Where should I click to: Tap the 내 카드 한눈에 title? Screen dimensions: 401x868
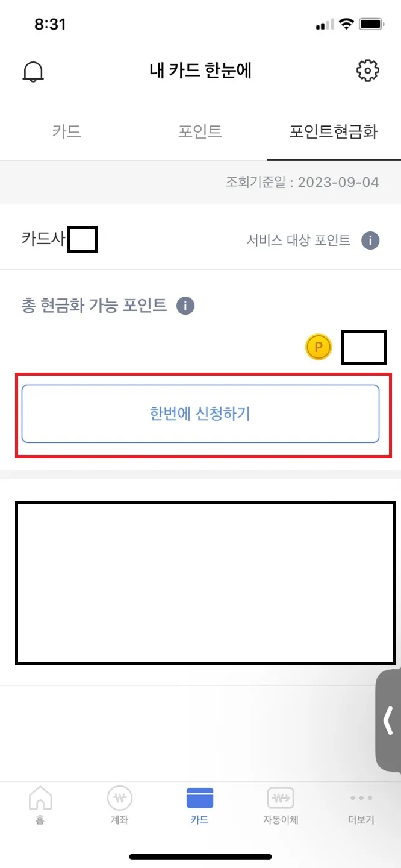(x=200, y=71)
